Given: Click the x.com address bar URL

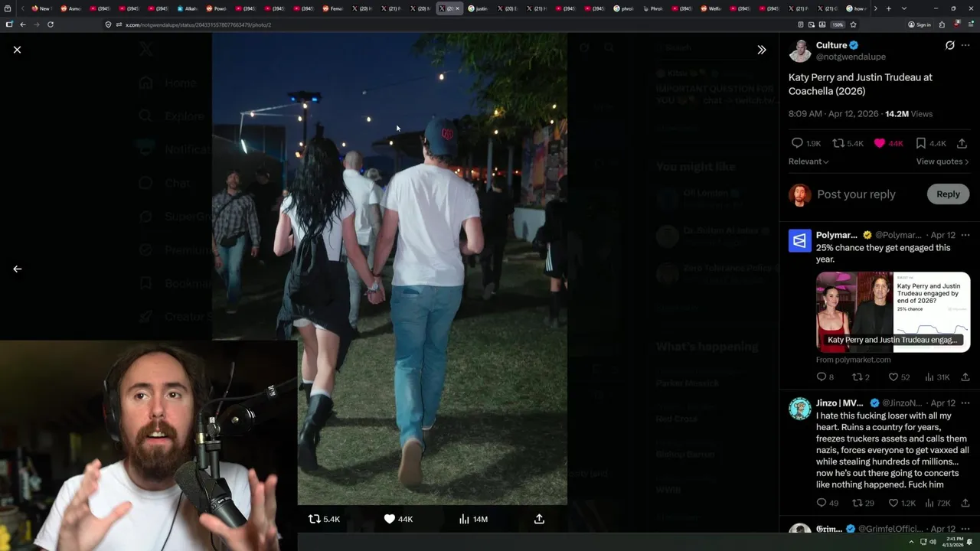Looking at the screenshot, I should 198,24.
